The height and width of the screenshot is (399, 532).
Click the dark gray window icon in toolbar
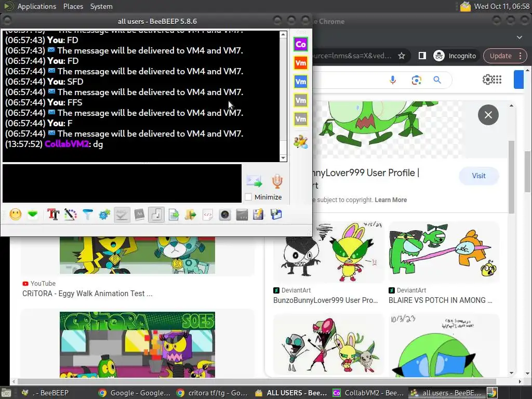tap(242, 215)
